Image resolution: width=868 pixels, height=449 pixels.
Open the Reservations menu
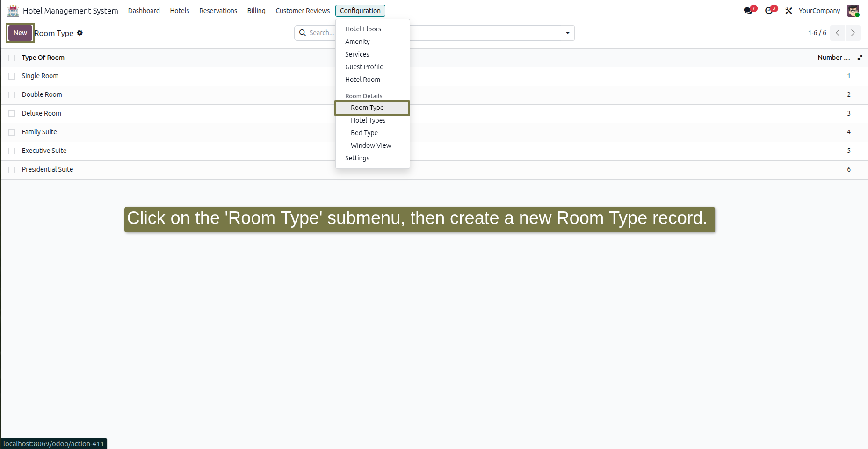(218, 11)
